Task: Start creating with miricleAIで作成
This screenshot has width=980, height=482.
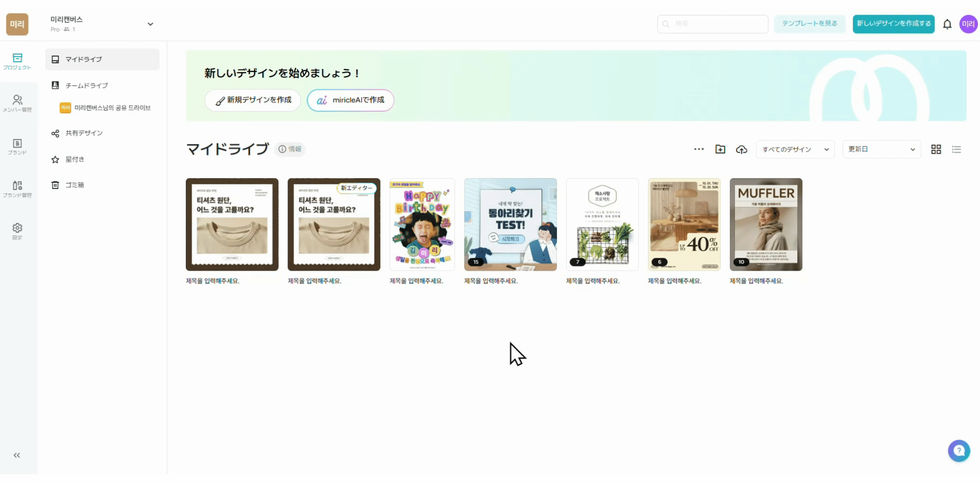Action: tap(350, 100)
